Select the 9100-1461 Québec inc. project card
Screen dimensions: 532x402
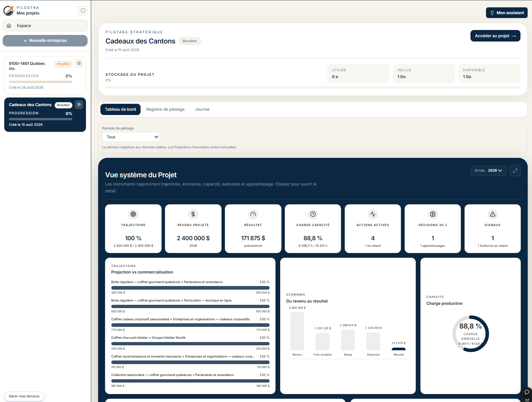tap(45, 75)
